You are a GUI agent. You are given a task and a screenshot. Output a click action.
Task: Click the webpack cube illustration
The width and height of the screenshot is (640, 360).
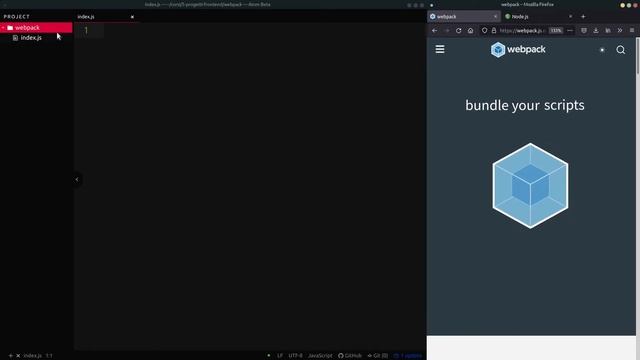coord(530,186)
